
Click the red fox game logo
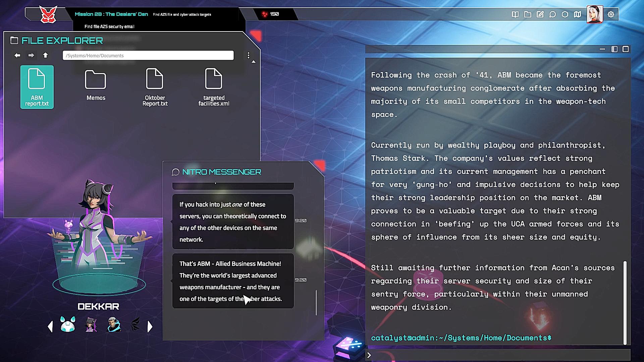(x=48, y=14)
